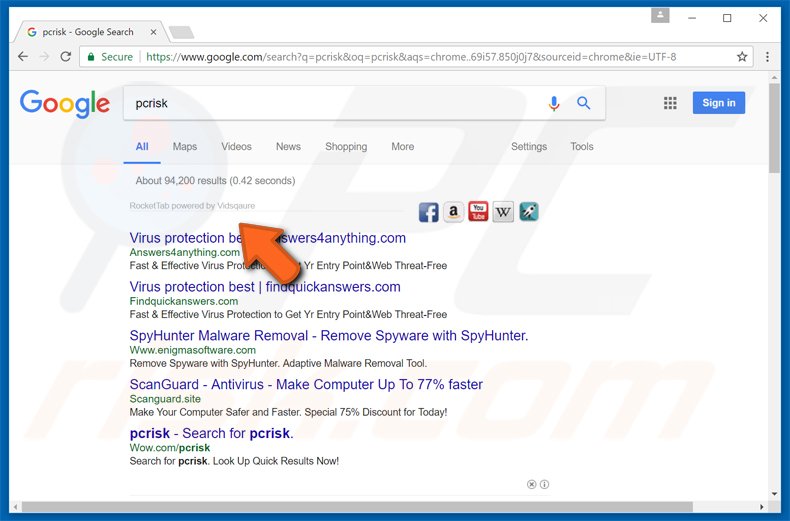Open the Amazon shortcut icon
Viewport: 790px width, 521px height.
(453, 212)
